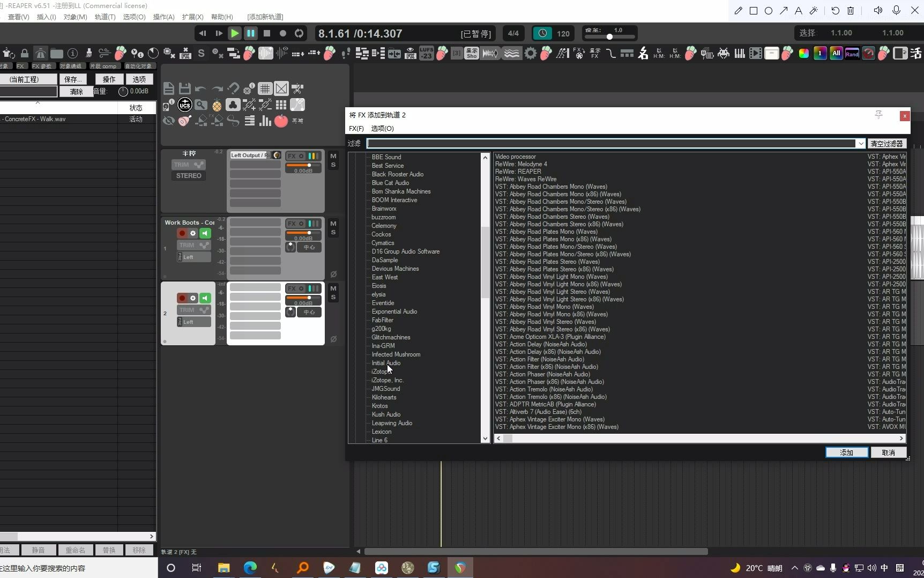
Task: Switch to the FX 参数 tab
Action: pyautogui.click(x=42, y=66)
